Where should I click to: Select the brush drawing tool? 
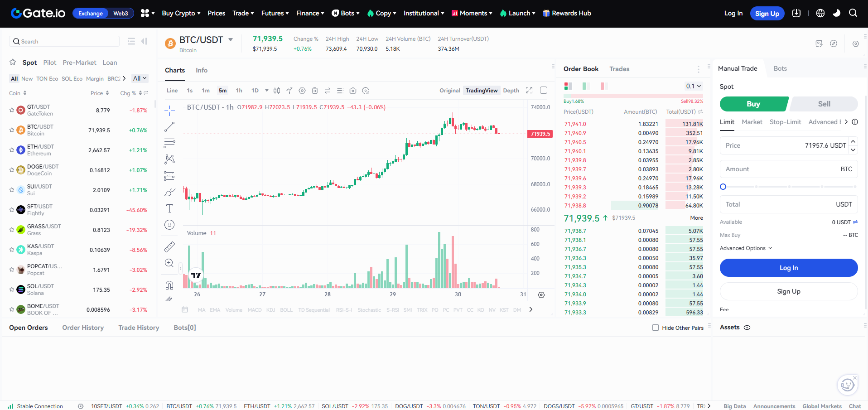click(x=169, y=193)
